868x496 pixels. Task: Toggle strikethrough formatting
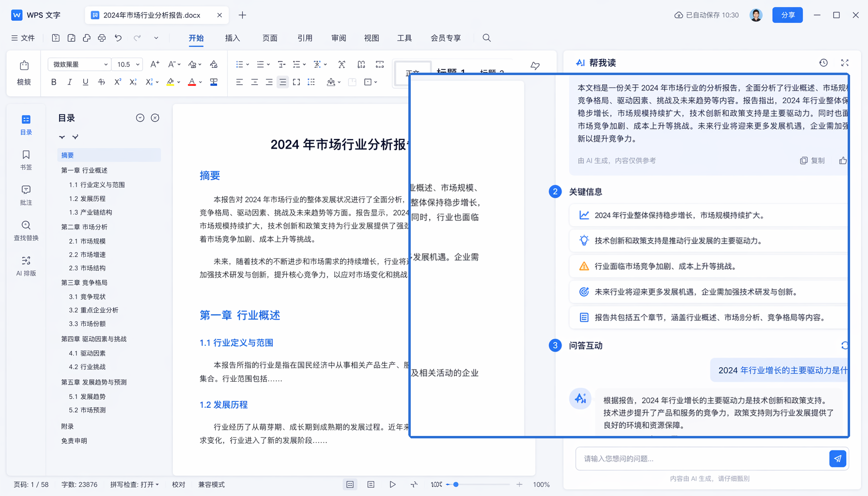pyautogui.click(x=101, y=82)
